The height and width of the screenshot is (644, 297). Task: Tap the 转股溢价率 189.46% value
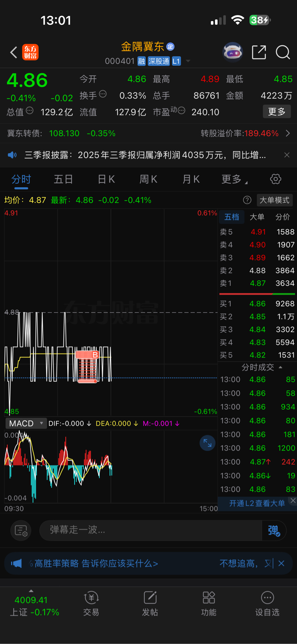(261, 133)
